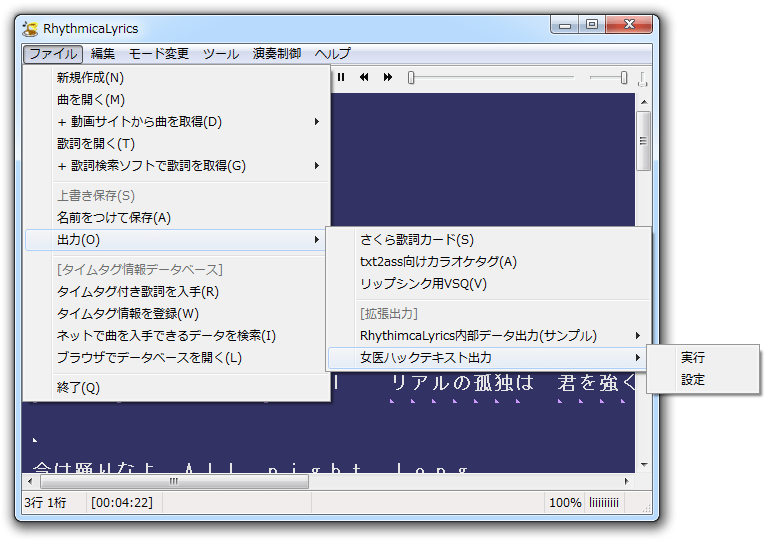Open the モード変更 menu

click(159, 54)
